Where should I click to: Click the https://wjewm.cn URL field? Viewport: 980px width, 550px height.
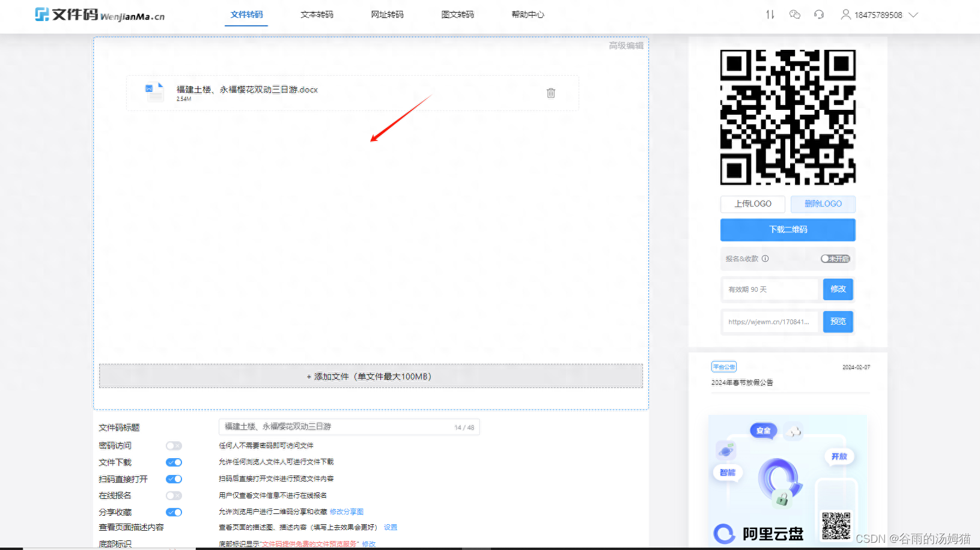pos(770,322)
